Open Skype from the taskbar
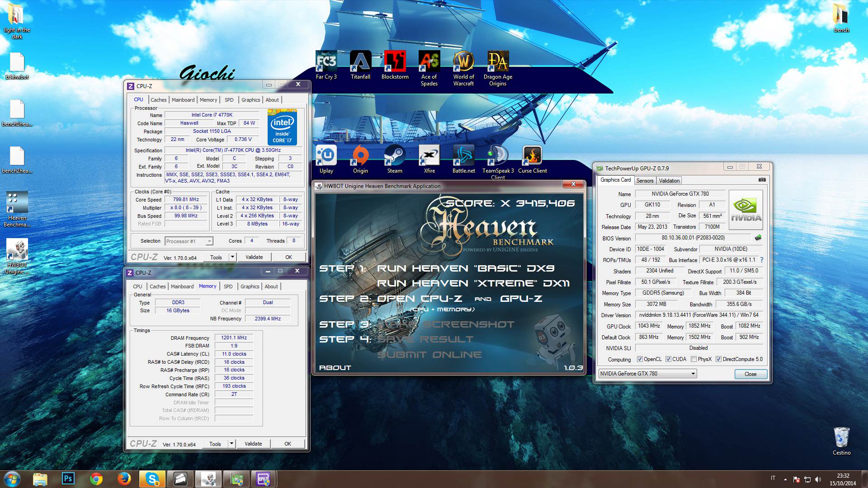The height and width of the screenshot is (488, 868). (x=152, y=479)
